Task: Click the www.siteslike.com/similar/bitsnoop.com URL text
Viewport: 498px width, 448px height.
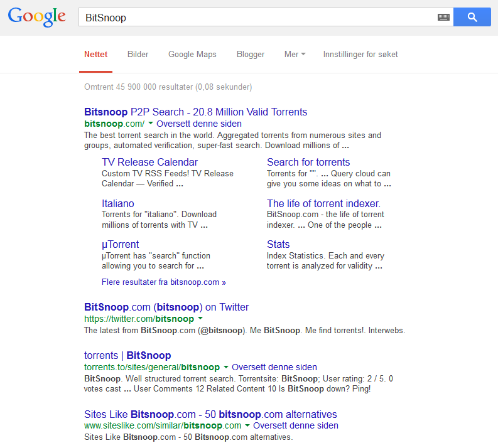Action: point(163,425)
